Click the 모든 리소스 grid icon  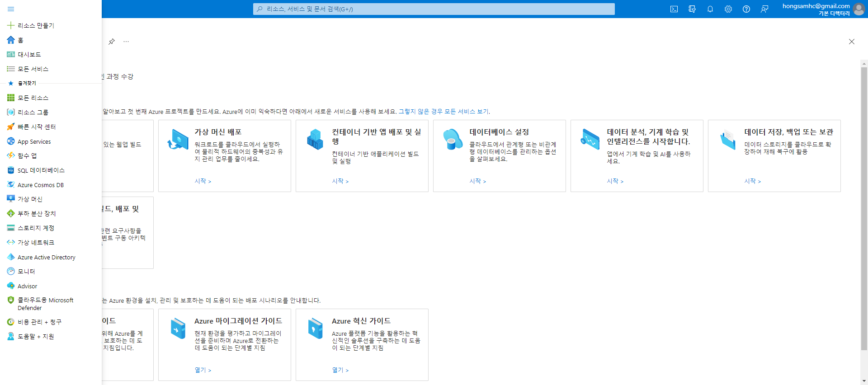point(11,98)
